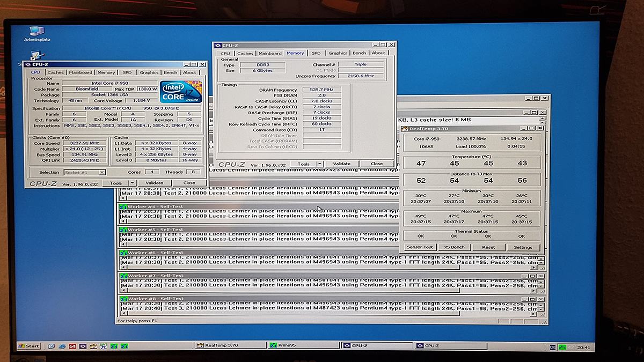Switch to CPU tab in CPU-Z Memory window

pos(225,53)
